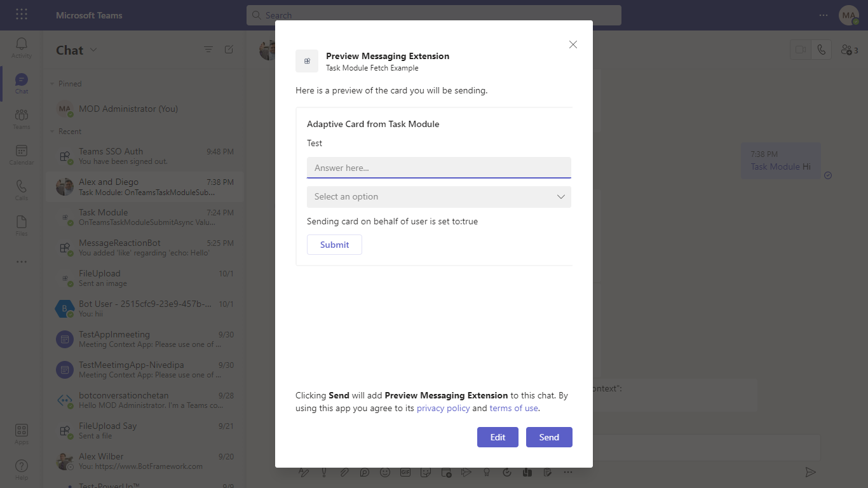Show more apps ellipsis in sidebar
Viewport: 868px width, 488px height.
point(22,262)
